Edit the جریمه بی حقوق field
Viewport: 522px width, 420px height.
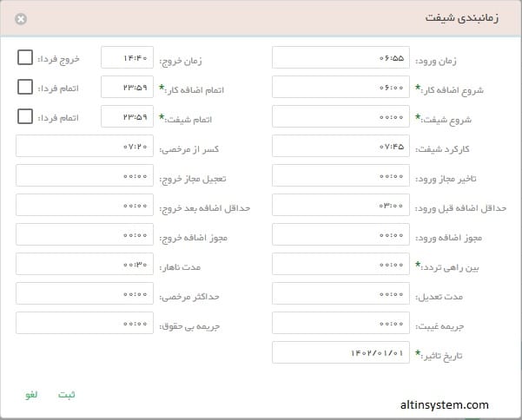[x=84, y=323]
